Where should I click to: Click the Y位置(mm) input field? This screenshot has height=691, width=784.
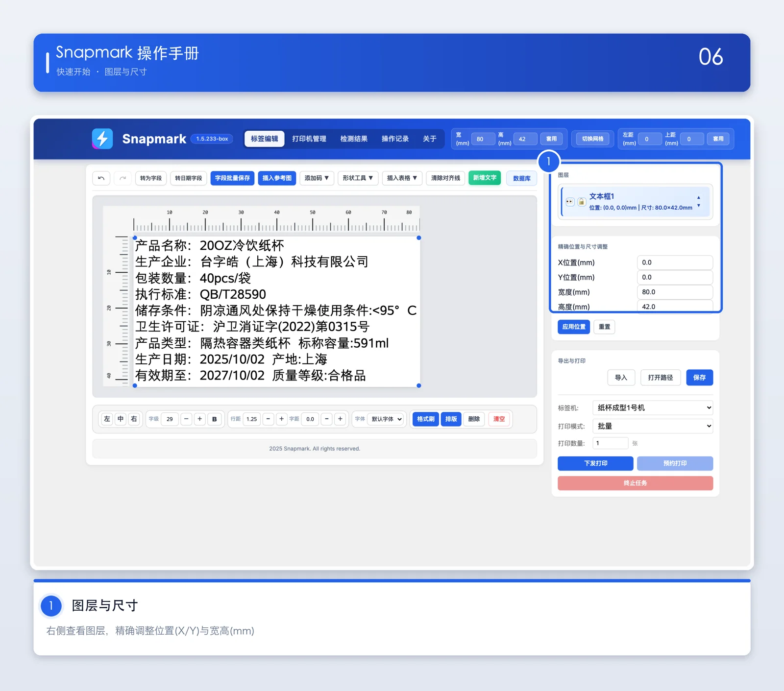pyautogui.click(x=675, y=277)
